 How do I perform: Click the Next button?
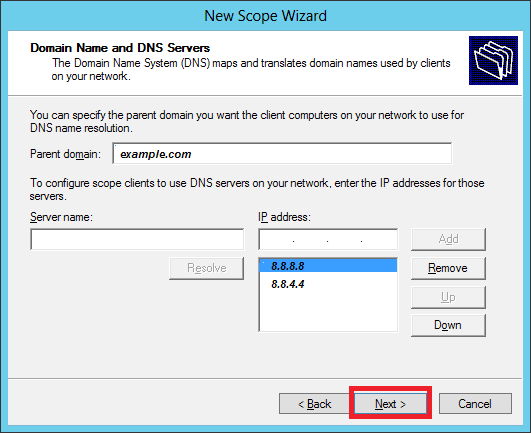(390, 403)
